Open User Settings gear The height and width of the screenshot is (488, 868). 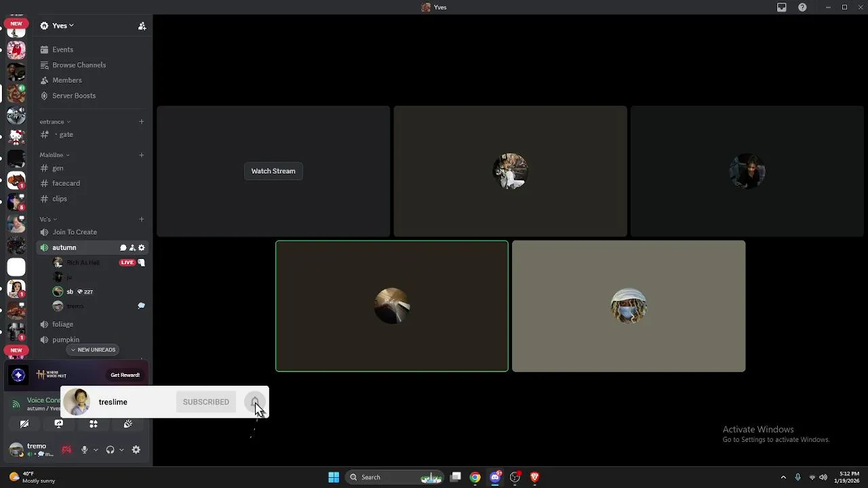tap(136, 450)
